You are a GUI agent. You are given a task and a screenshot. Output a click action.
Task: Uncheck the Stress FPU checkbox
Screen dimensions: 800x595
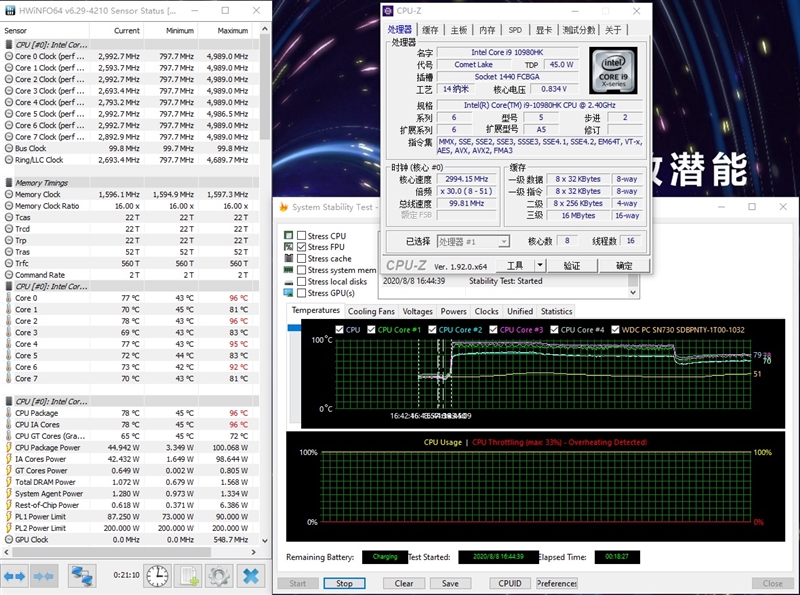[302, 247]
